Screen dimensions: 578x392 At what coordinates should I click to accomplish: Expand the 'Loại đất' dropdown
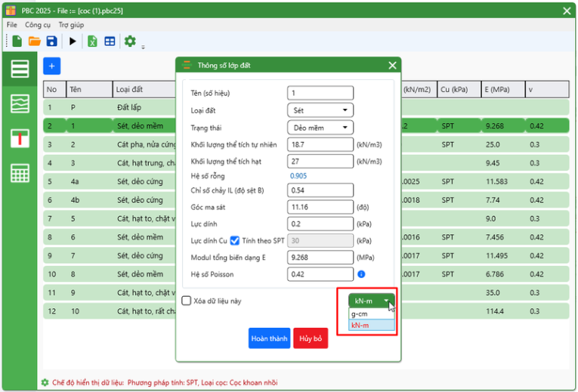pos(320,110)
